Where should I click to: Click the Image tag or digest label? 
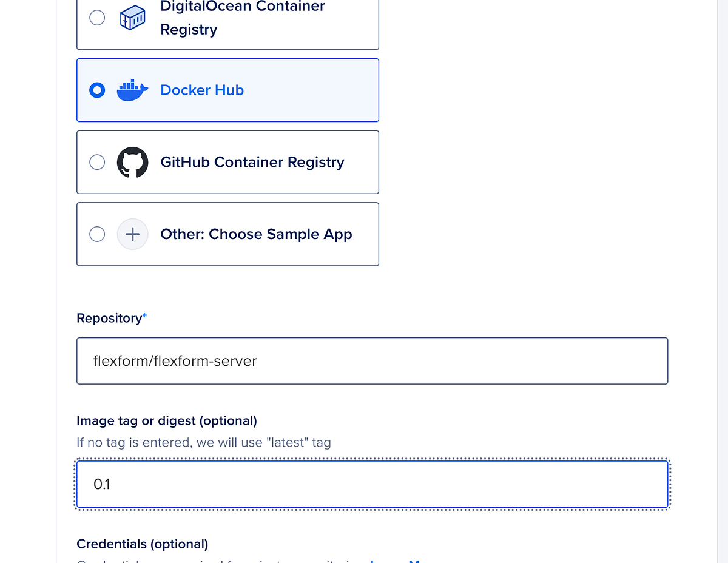point(166,420)
